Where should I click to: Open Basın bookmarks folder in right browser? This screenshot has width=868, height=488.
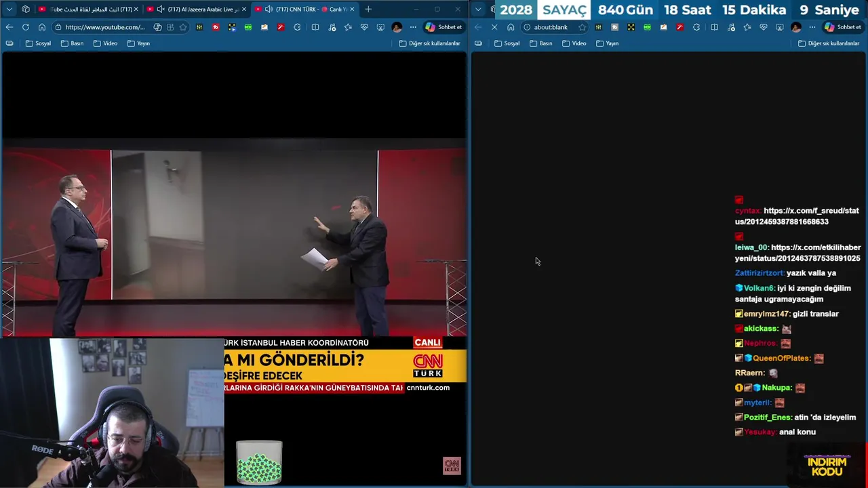pyautogui.click(x=540, y=43)
